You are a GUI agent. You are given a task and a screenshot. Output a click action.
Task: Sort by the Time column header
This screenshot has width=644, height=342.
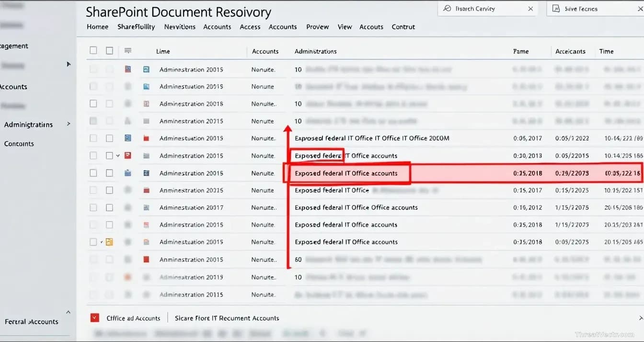click(x=606, y=51)
